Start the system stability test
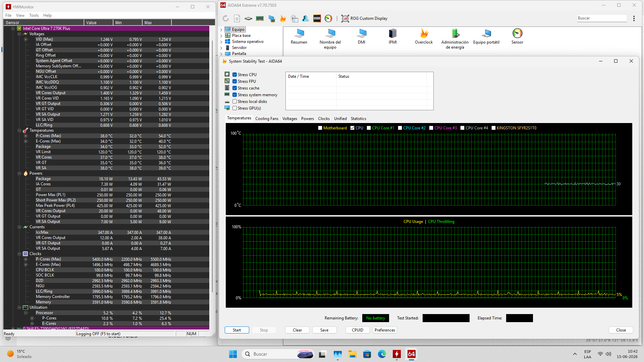Image resolution: width=644 pixels, height=362 pixels. coord(237,330)
